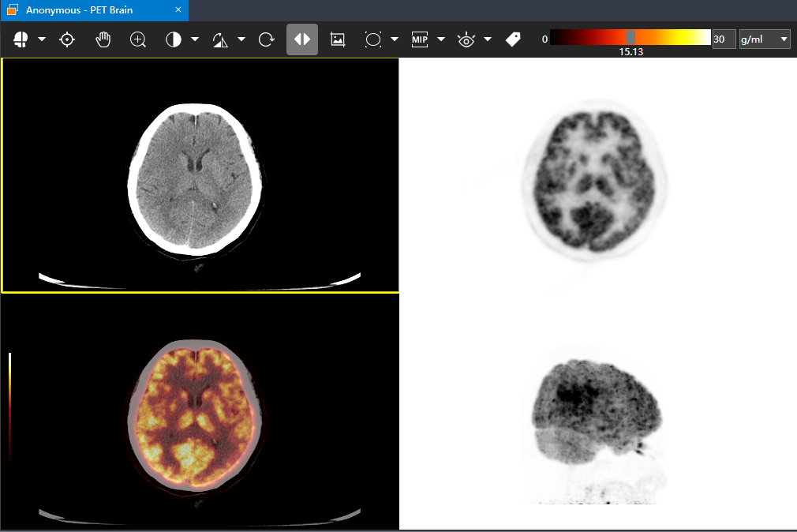797x532 pixels.
Task: Click the image capture icon
Action: pos(338,39)
